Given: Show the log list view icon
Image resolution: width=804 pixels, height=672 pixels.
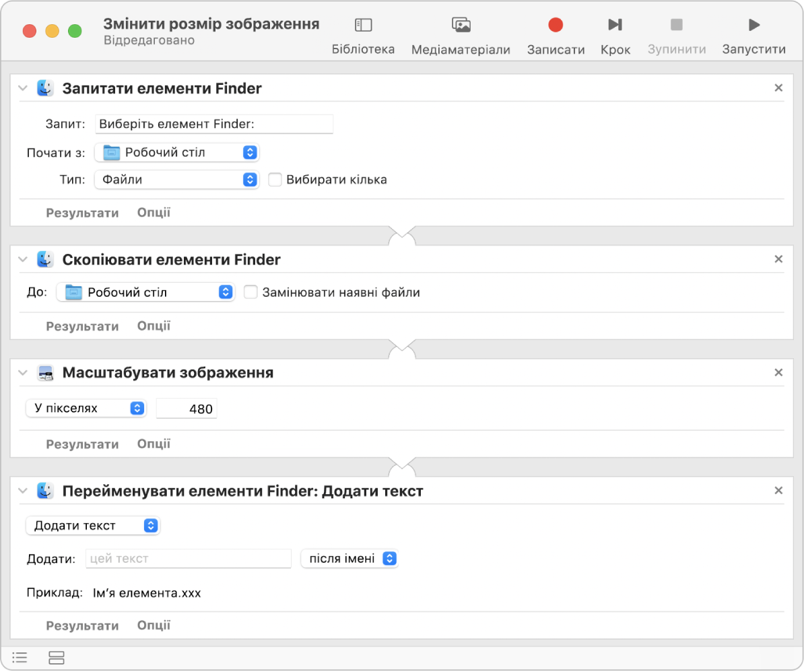Looking at the screenshot, I should 20,657.
